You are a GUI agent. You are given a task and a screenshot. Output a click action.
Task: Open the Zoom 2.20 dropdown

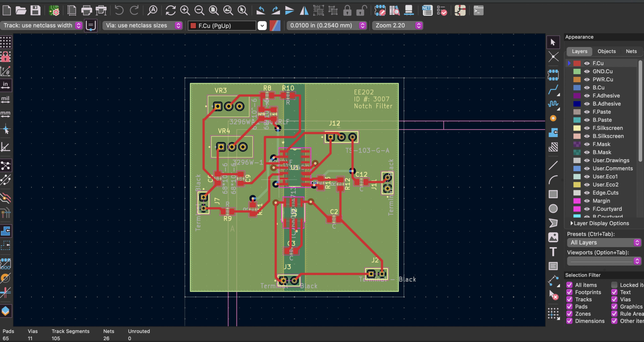pos(397,25)
